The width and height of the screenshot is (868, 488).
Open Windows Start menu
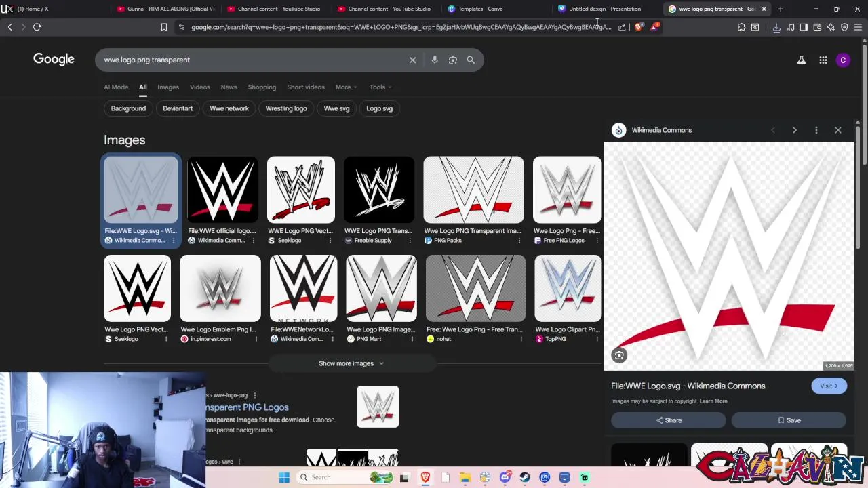pos(284,477)
